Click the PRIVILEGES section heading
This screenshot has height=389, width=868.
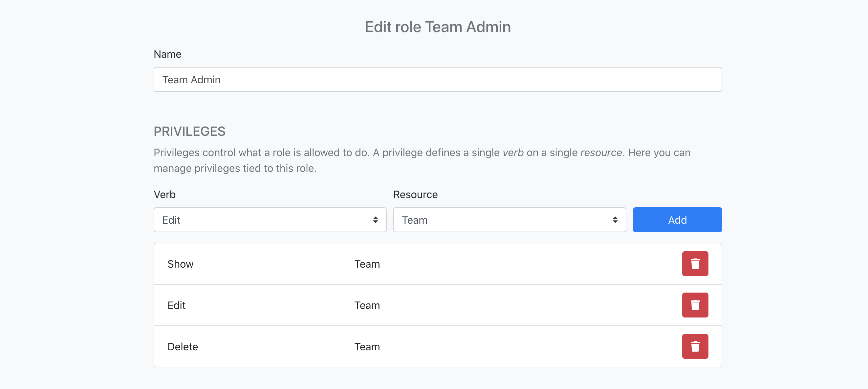189,131
